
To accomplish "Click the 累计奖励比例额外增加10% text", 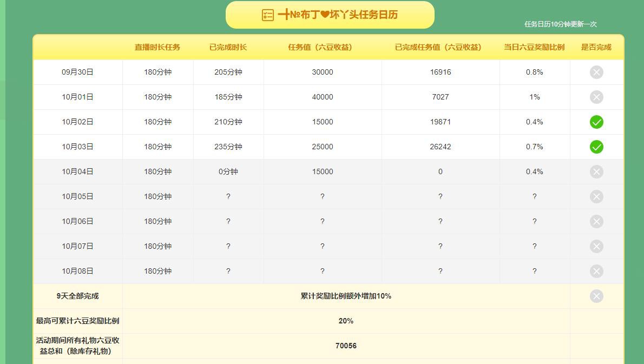I will (346, 296).
